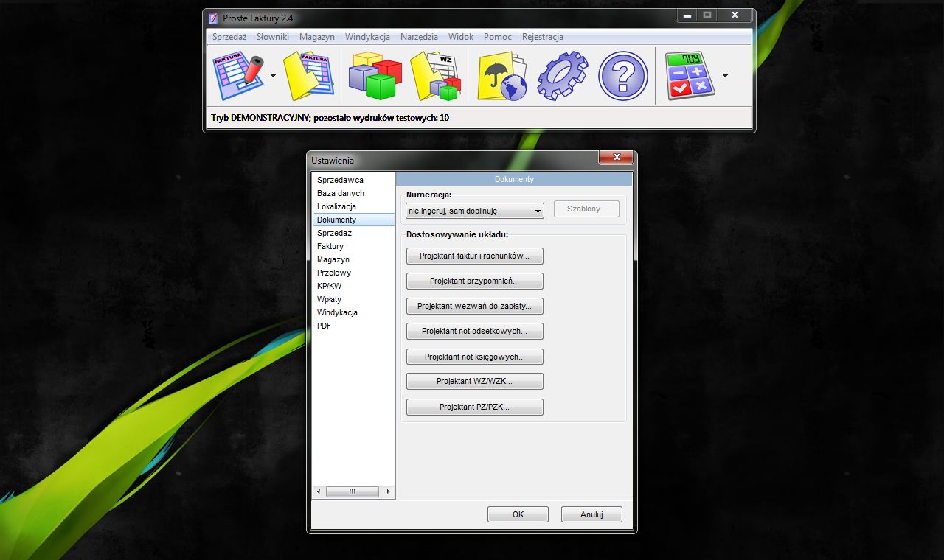Select KP/KW in the settings list
The height and width of the screenshot is (560, 944).
pyautogui.click(x=353, y=286)
